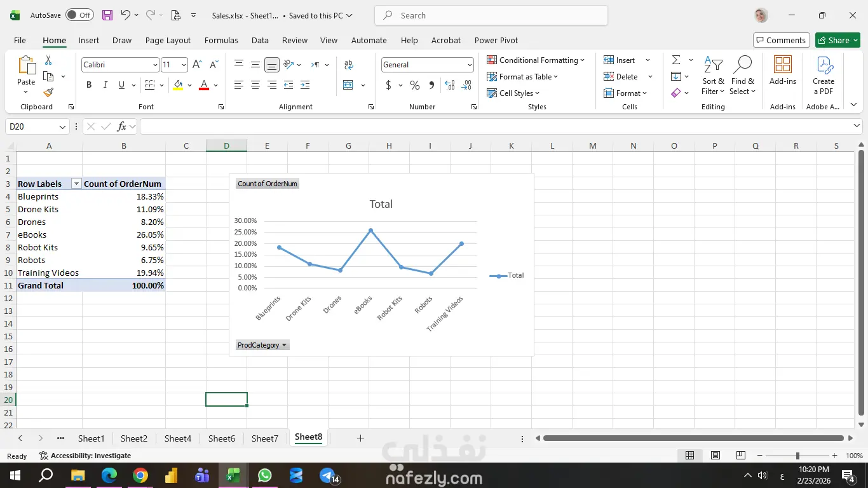Viewport: 868px width, 488px height.
Task: Click Decrease Decimal icon
Action: (x=466, y=85)
